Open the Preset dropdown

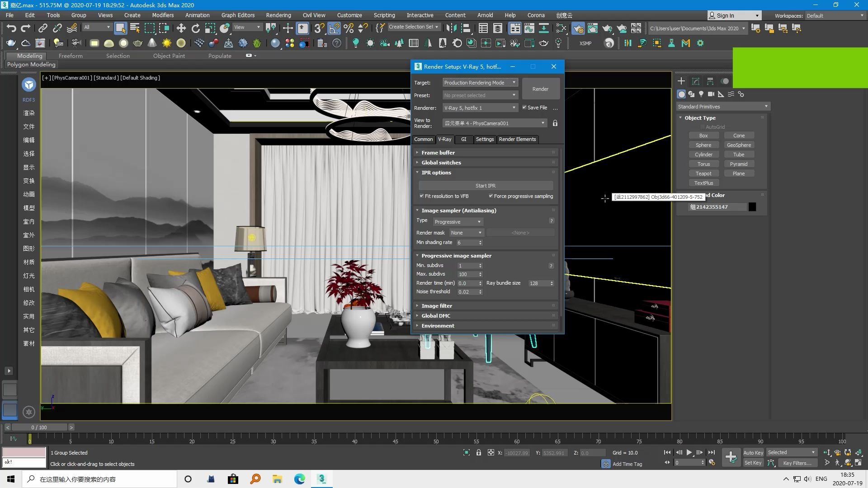point(480,95)
